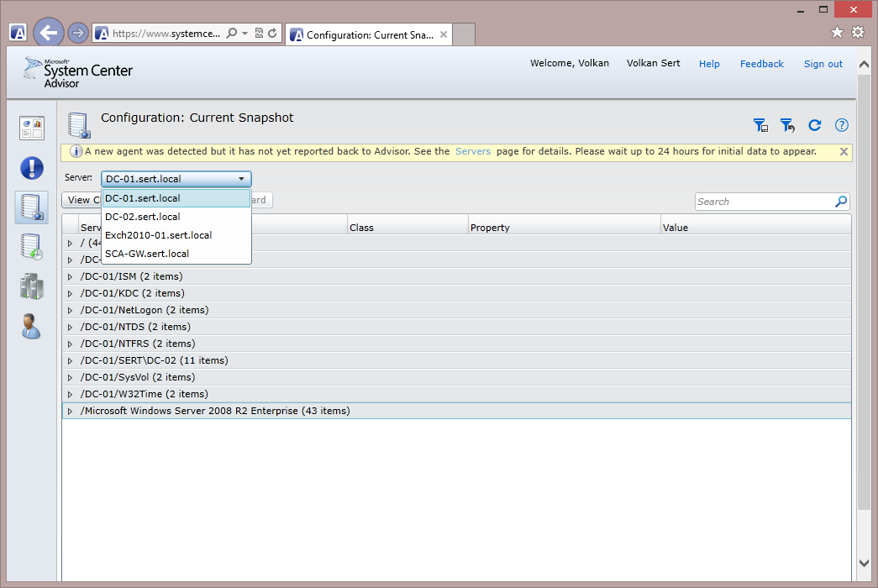Viewport: 878px width, 588px height.
Task: Switch to the Configuration: Current Snapshot browser tab
Action: (368, 35)
